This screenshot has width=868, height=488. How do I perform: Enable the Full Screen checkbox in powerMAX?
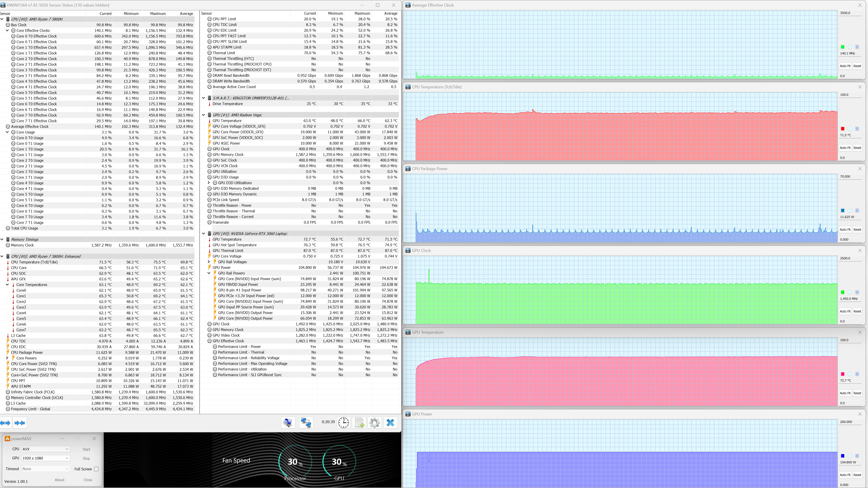click(x=96, y=469)
